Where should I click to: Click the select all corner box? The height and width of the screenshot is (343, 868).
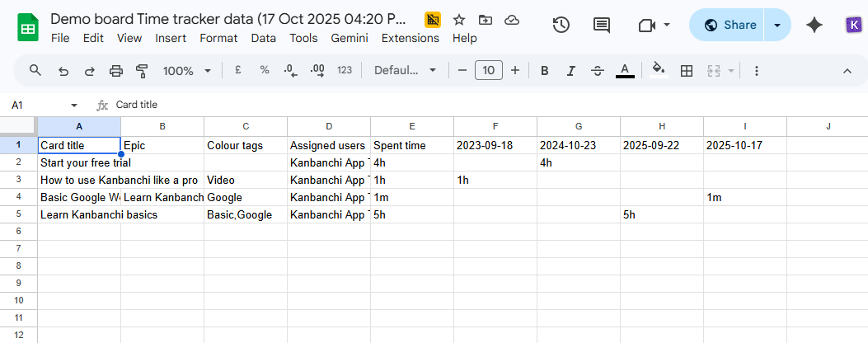pyautogui.click(x=18, y=126)
